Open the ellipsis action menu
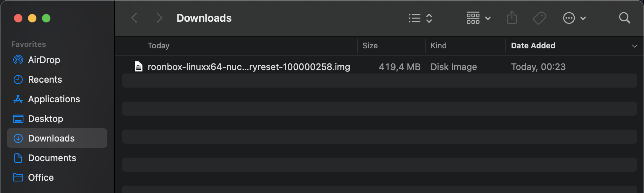The image size is (644, 193). 574,18
